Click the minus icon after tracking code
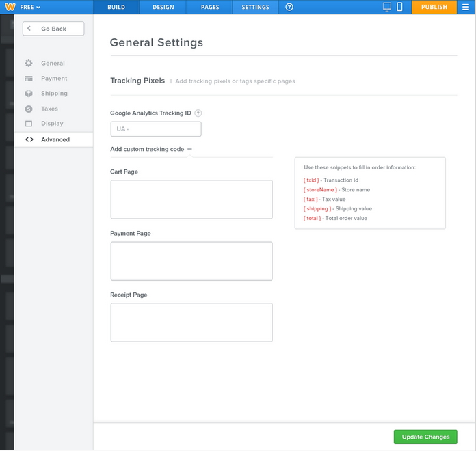 click(189, 149)
